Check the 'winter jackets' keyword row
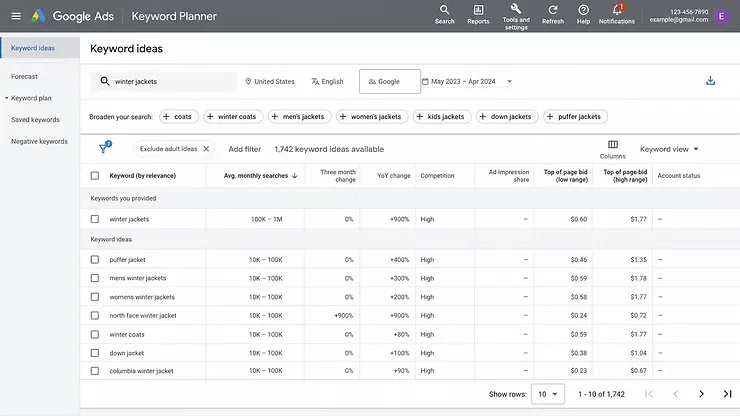This screenshot has height=416, width=740. pos(95,219)
